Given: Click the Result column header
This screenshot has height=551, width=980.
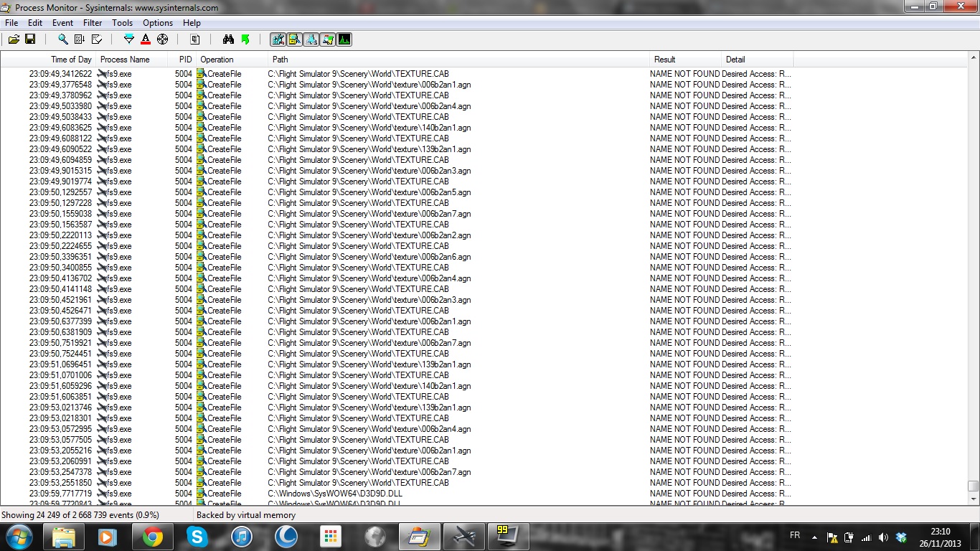Looking at the screenshot, I should (686, 60).
